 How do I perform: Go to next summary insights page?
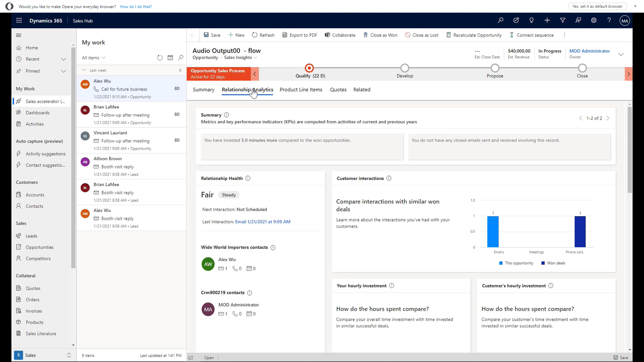pos(608,118)
